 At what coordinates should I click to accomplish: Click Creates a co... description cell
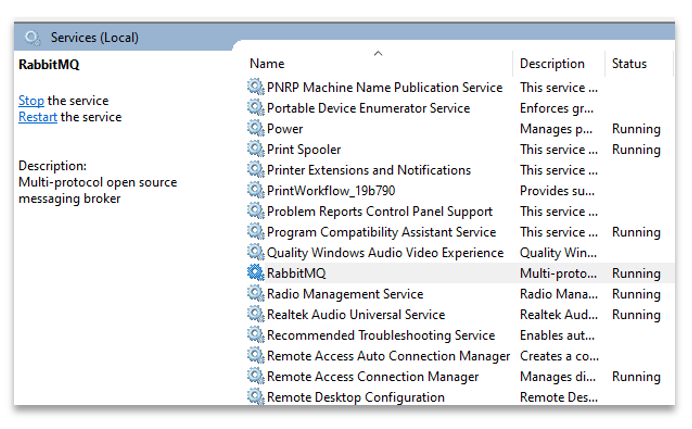pyautogui.click(x=559, y=356)
